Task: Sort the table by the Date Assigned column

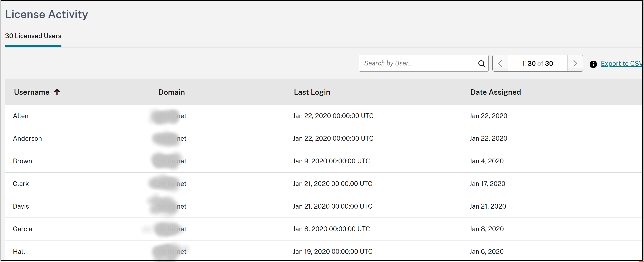Action: coord(496,92)
